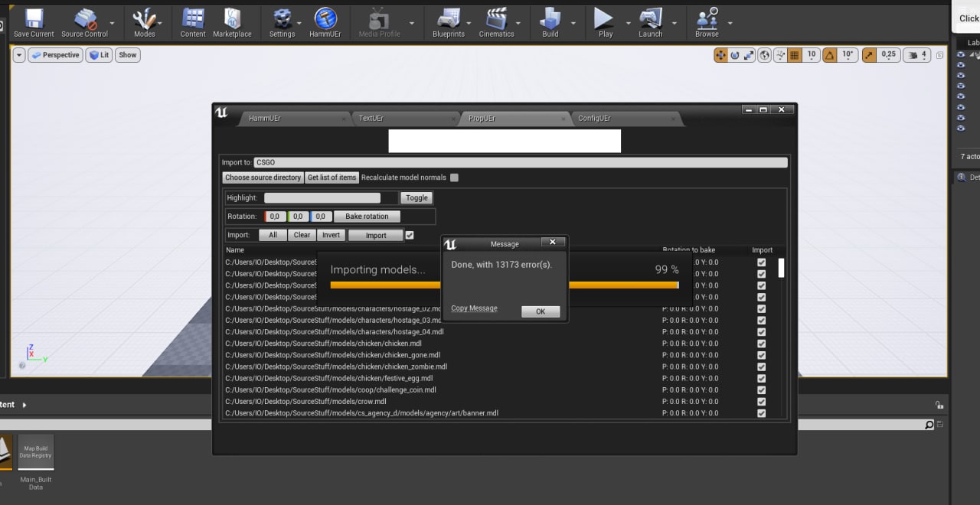Select the translate gizmo mode

(720, 55)
